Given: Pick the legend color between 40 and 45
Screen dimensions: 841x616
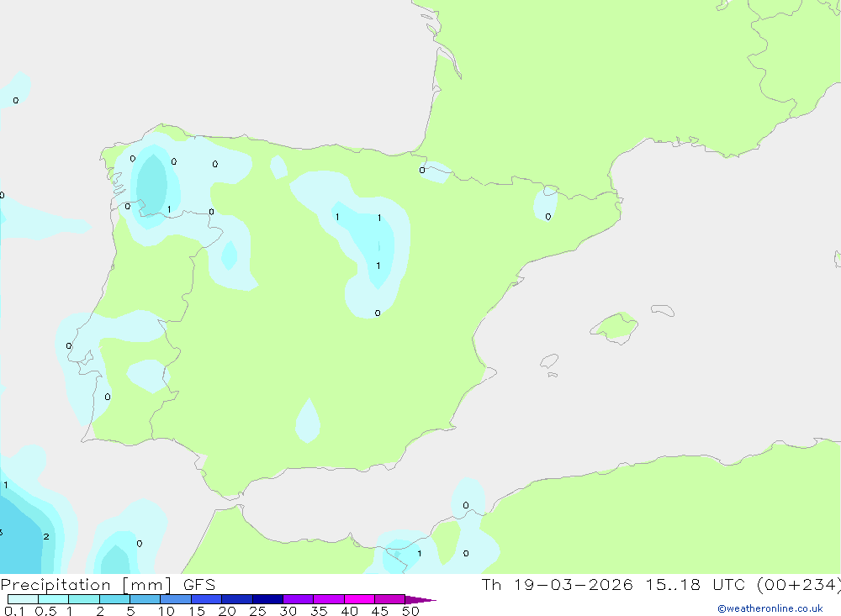Looking at the screenshot, I should point(359,599).
